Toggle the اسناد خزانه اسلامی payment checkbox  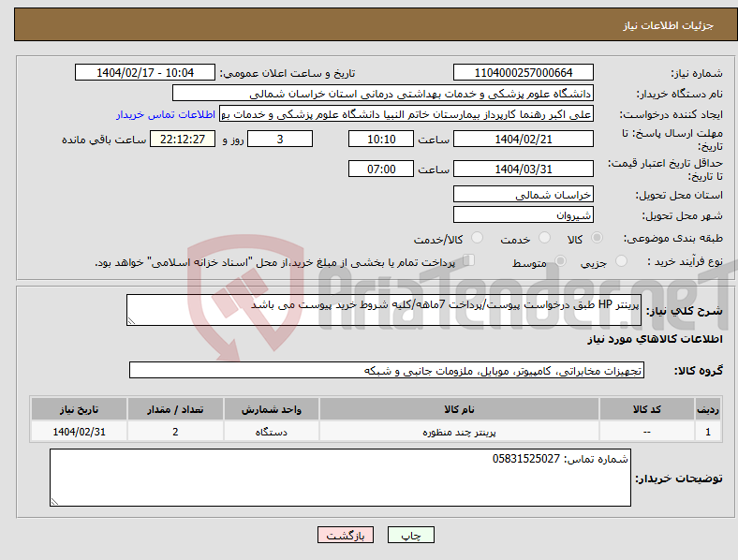click(x=468, y=260)
